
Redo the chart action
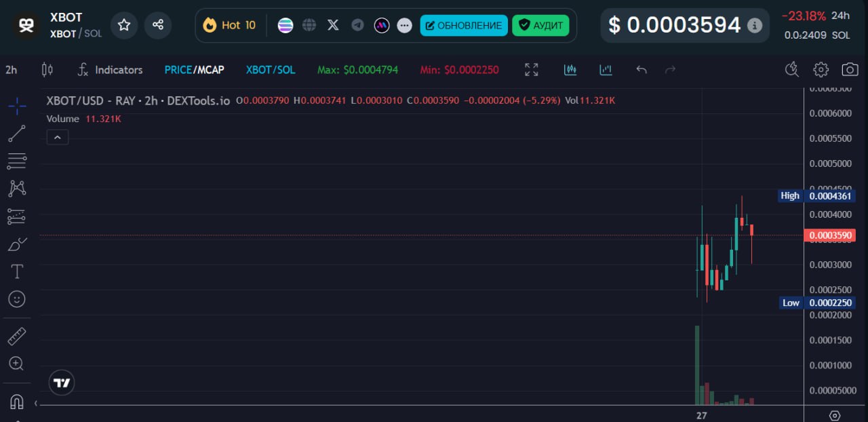(x=671, y=70)
